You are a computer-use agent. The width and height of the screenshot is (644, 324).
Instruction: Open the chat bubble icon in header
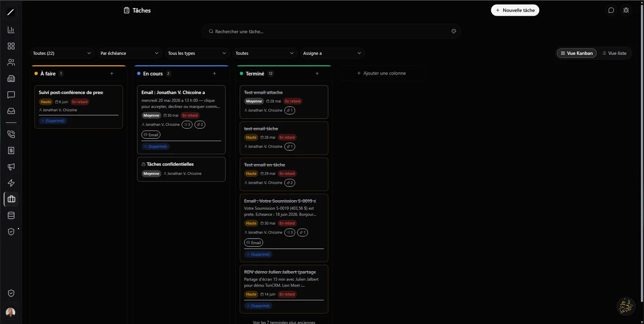[x=611, y=10]
